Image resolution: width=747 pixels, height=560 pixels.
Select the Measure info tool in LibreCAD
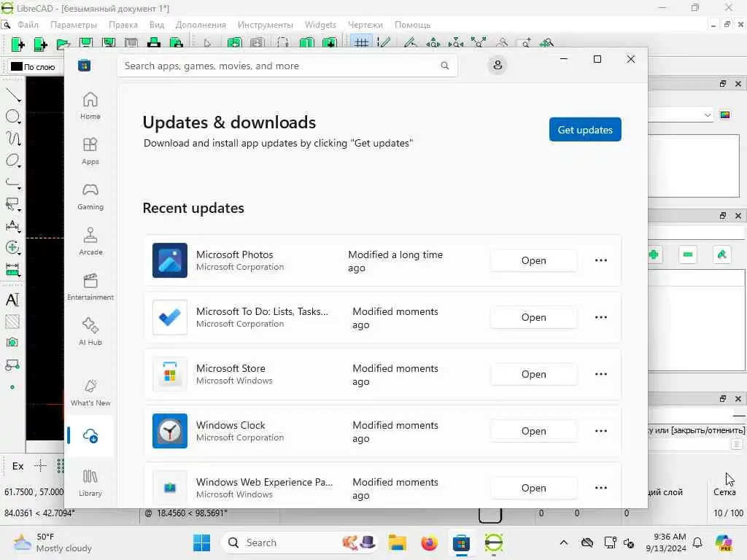tap(13, 270)
